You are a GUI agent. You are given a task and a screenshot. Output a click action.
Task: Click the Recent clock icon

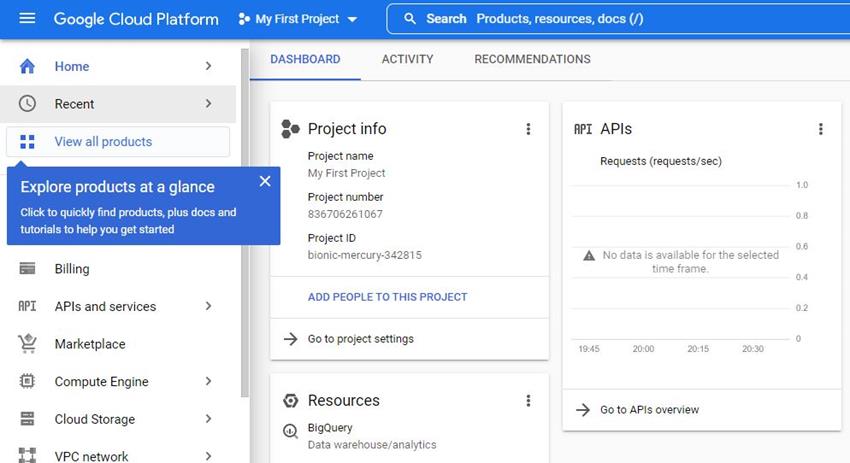(27, 104)
